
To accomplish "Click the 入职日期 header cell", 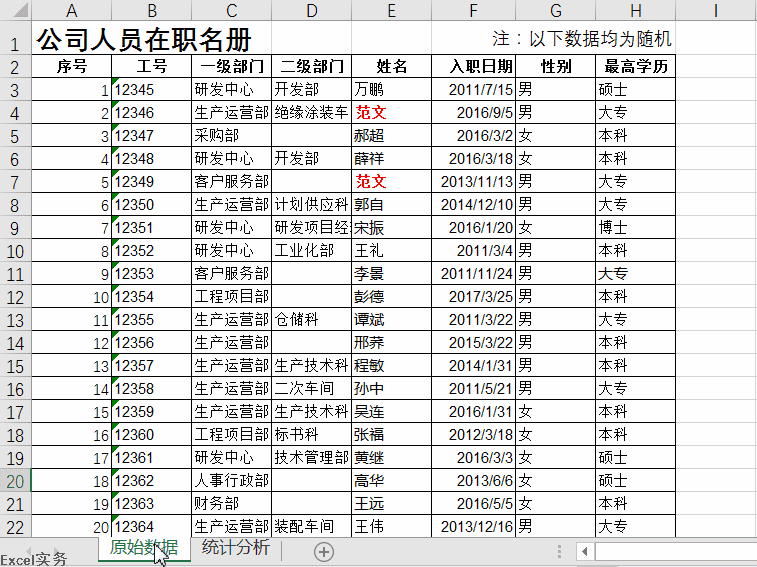I will coord(474,67).
